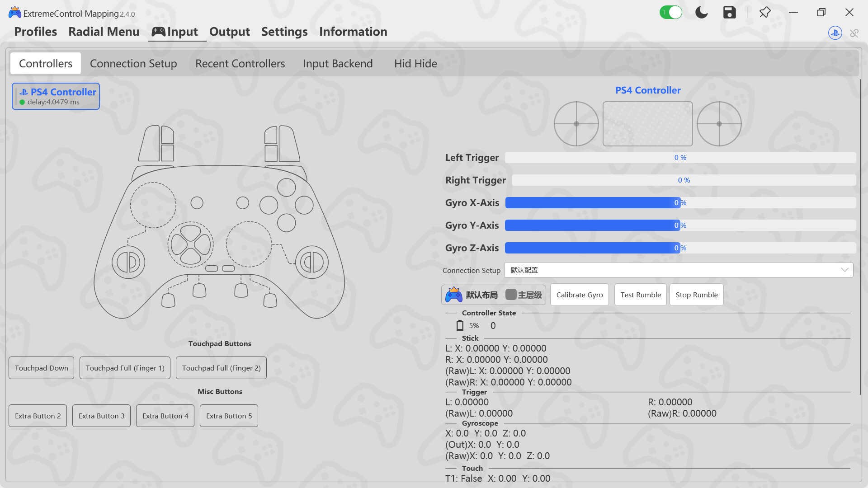Expand the Connection Setup chevron arrow
Screen dimensions: 868x488
click(x=844, y=270)
